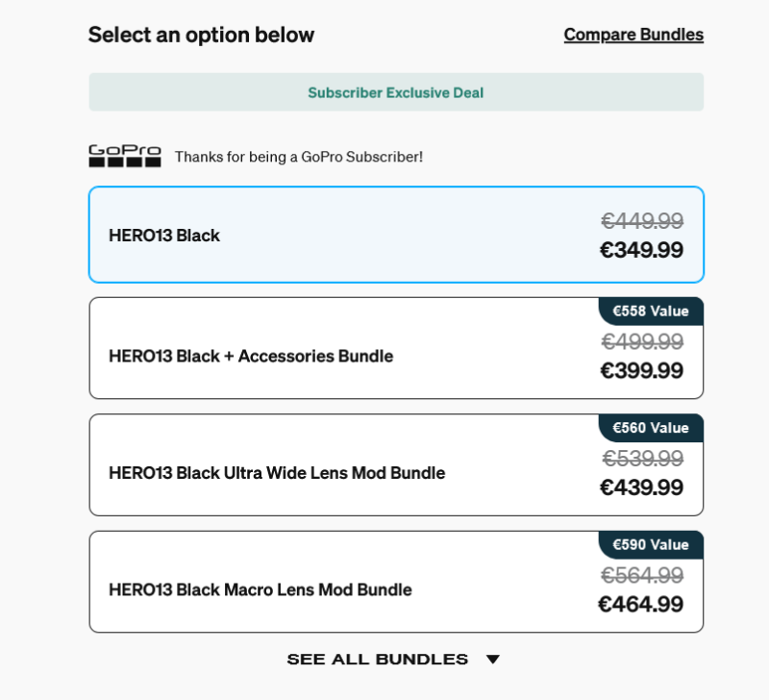Click the crossed-out €449.99 price
769x700 pixels.
[642, 221]
